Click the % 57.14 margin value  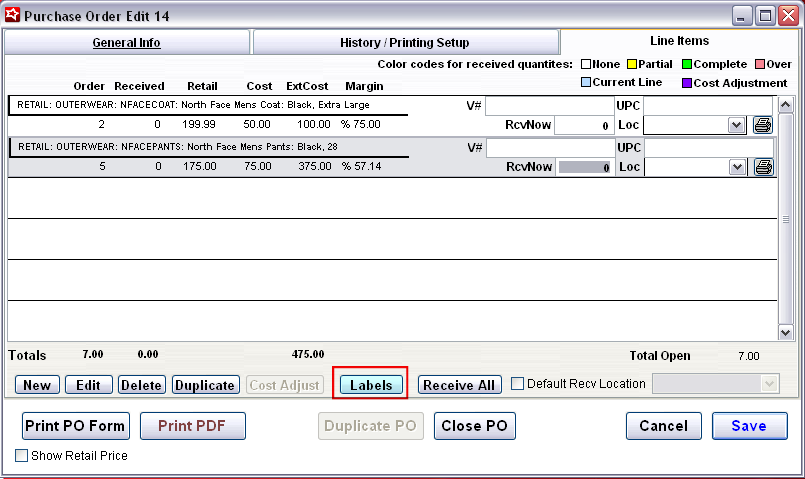click(361, 166)
